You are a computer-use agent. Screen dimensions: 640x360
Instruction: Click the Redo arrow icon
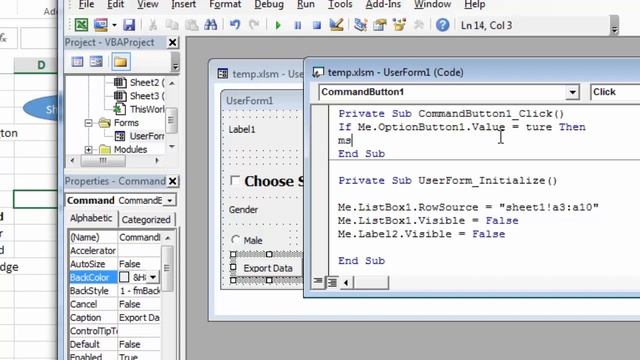(x=254, y=25)
